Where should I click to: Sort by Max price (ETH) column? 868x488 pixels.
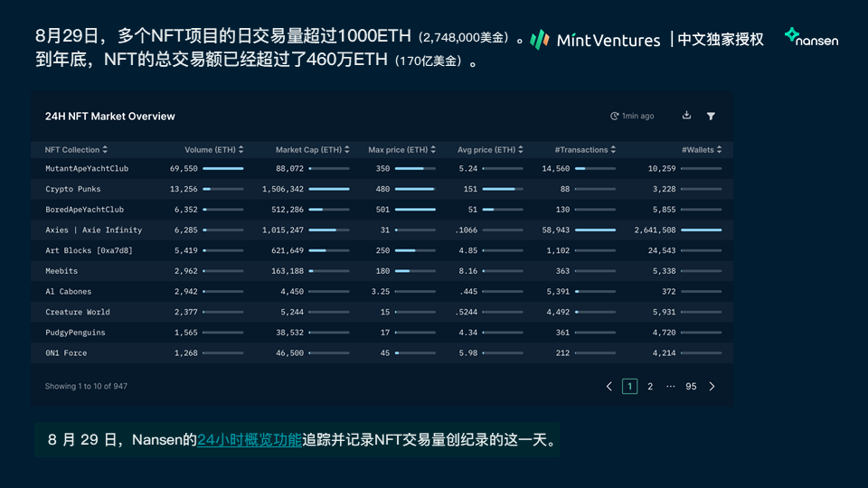[401, 150]
